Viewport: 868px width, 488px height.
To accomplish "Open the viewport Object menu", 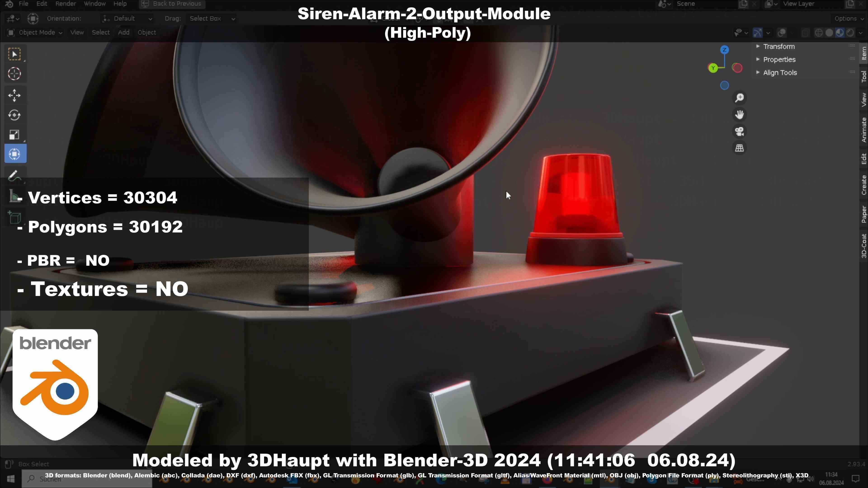I will click(146, 33).
